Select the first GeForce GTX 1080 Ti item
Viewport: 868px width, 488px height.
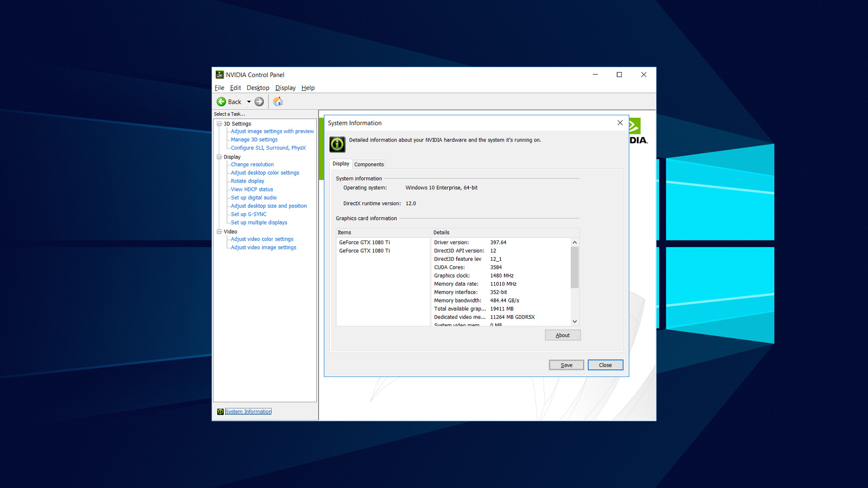[365, 242]
